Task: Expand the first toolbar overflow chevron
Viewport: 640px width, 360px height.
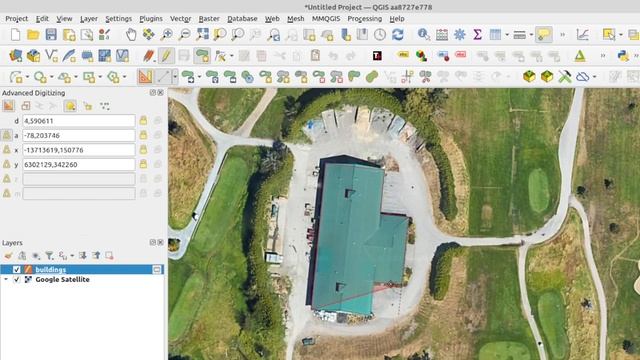Action: [x=562, y=35]
